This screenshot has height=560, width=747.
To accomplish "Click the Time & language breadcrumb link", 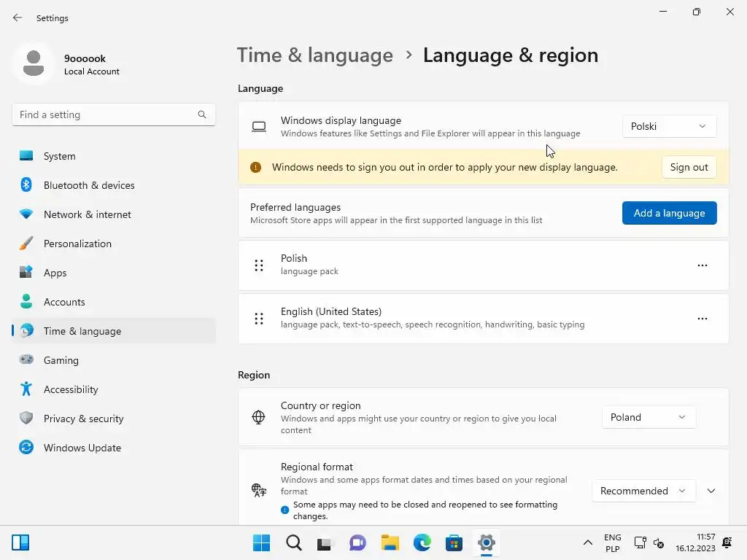I will click(x=315, y=55).
